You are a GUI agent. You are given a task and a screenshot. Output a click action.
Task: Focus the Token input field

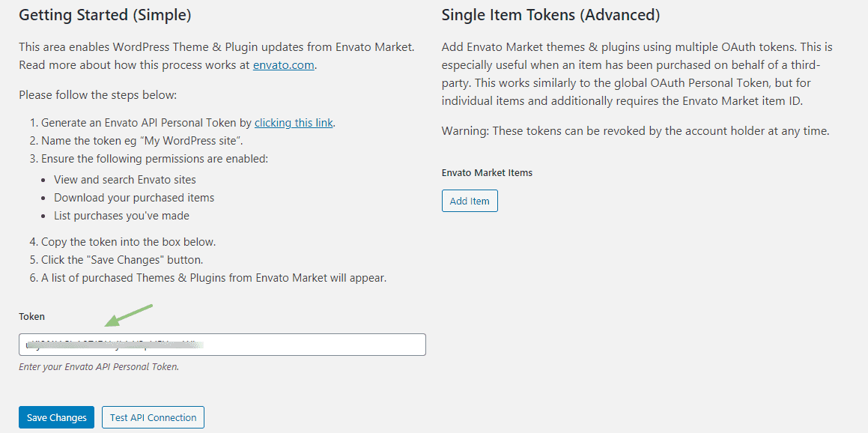(x=222, y=345)
